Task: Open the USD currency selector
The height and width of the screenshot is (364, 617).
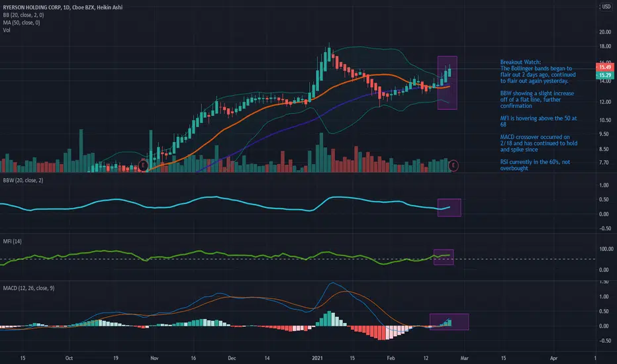Action: click(606, 7)
